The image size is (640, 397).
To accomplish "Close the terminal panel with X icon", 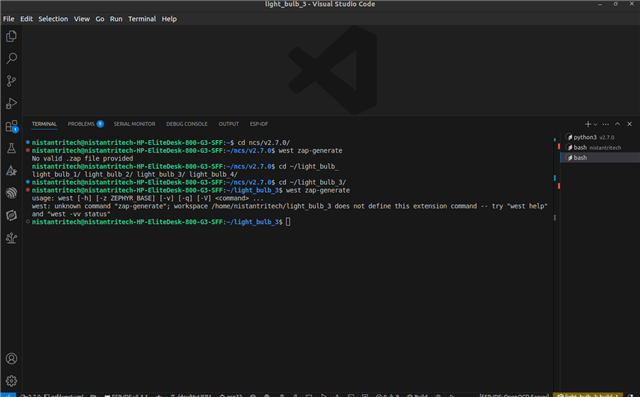I will [629, 124].
